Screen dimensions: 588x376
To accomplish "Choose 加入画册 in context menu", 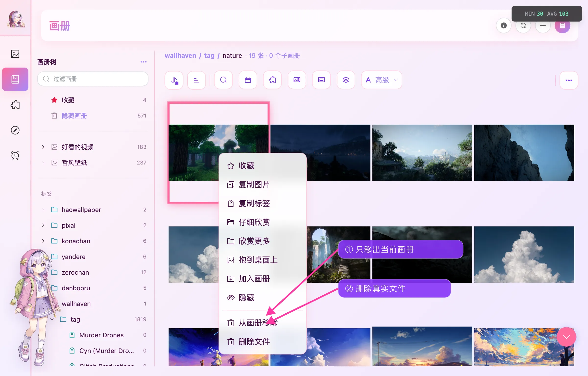I will [x=263, y=279].
